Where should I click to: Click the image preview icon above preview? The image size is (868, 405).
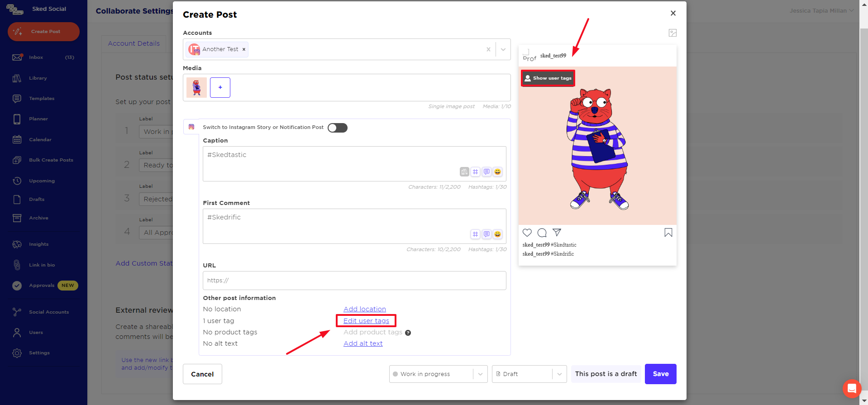coord(672,33)
